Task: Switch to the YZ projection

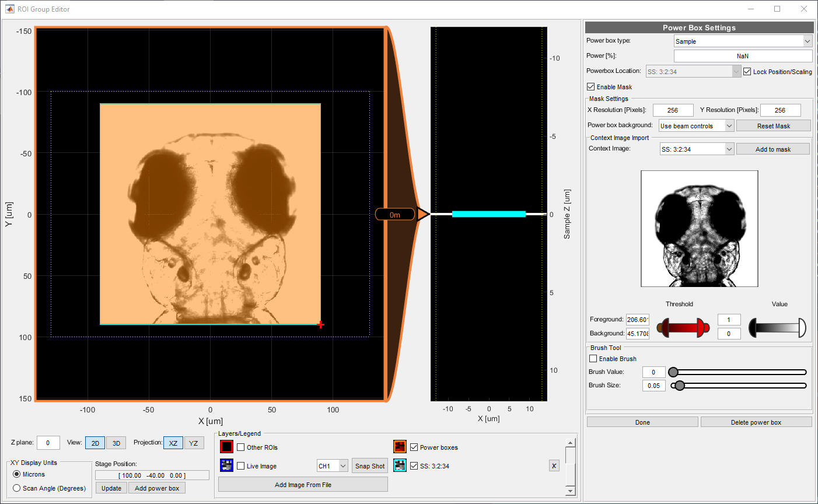Action: [x=194, y=443]
